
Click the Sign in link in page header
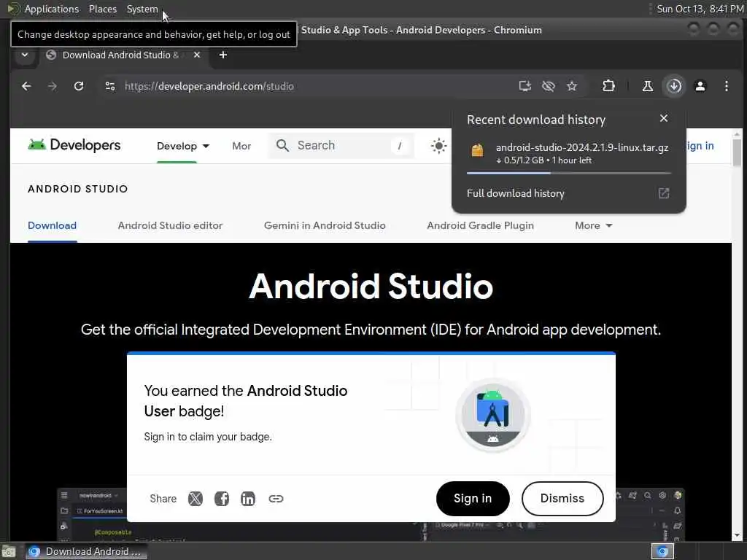[700, 146]
